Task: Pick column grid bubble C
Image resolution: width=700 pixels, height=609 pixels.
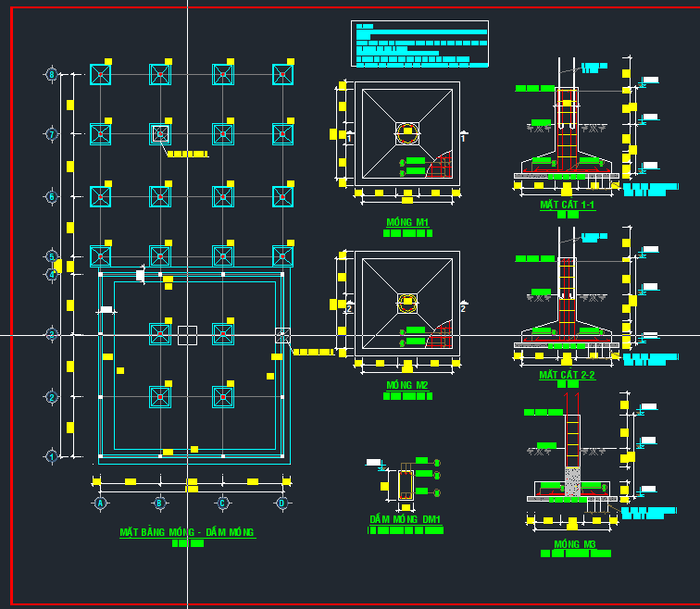Action: click(x=222, y=503)
